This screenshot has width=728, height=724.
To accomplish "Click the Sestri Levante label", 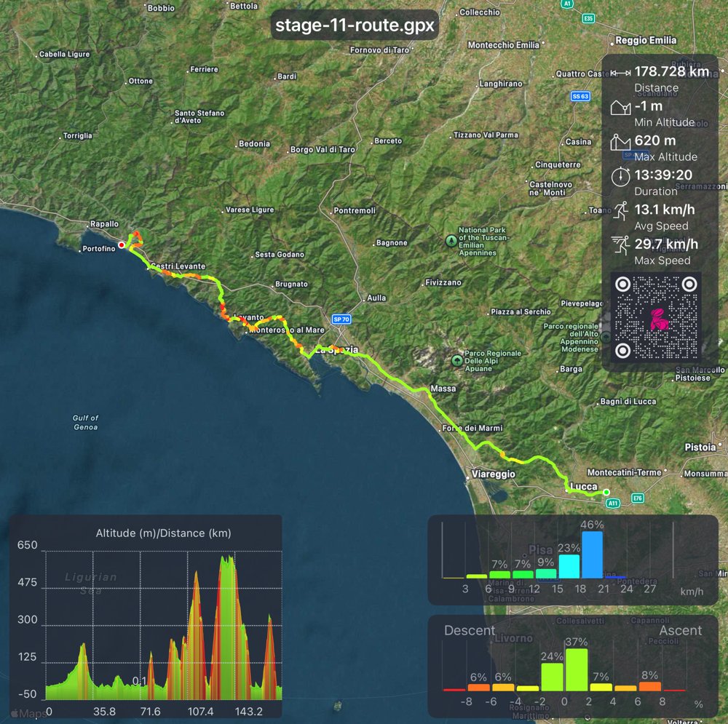I will pos(178,266).
